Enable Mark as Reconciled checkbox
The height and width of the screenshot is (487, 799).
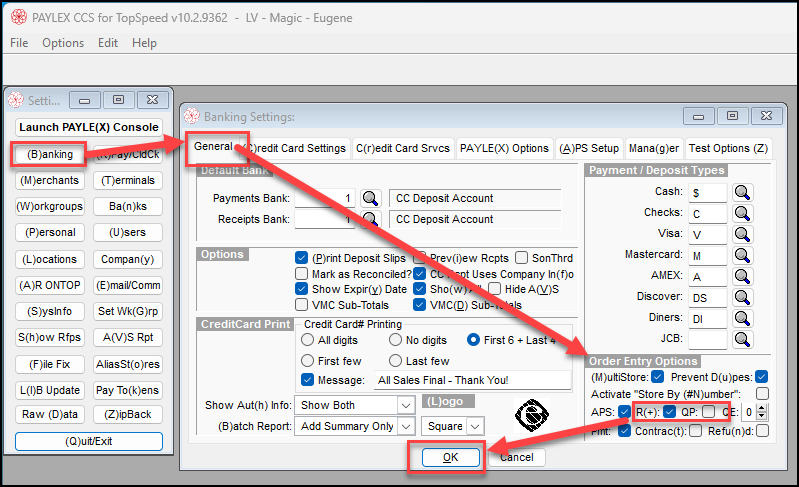tap(301, 274)
